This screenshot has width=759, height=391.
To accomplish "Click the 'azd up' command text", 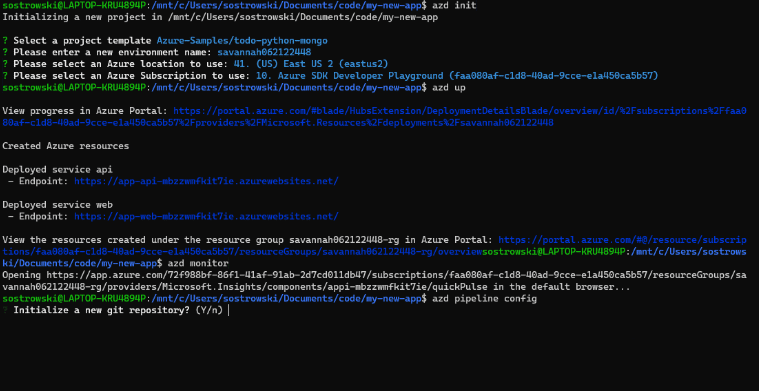I will 449,88.
